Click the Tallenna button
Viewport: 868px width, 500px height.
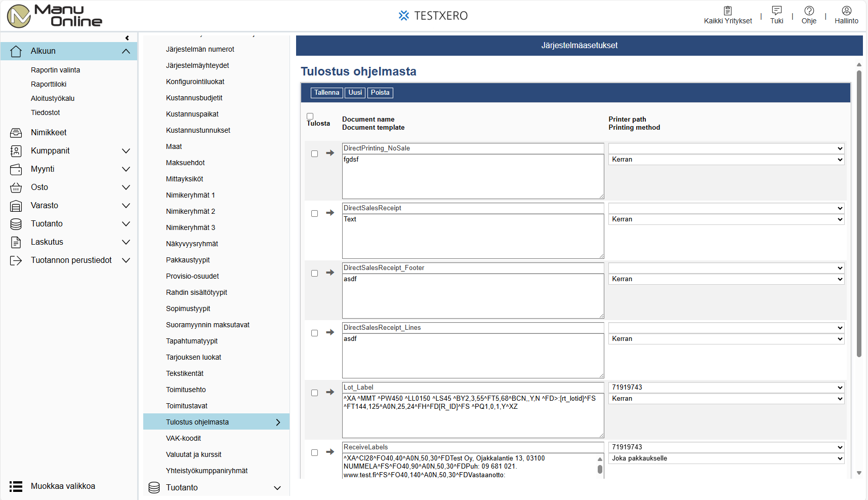[327, 93]
